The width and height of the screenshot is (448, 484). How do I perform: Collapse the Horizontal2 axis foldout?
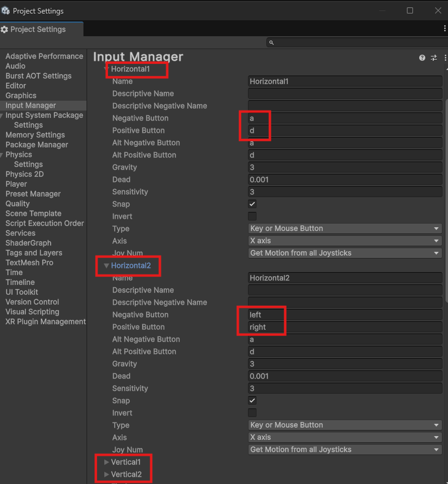(x=106, y=266)
